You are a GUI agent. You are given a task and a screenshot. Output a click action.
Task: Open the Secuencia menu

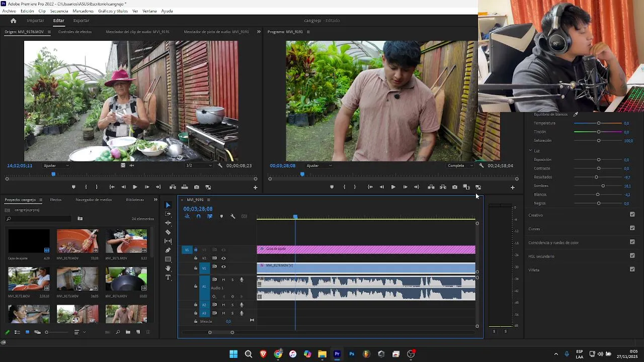59,11
